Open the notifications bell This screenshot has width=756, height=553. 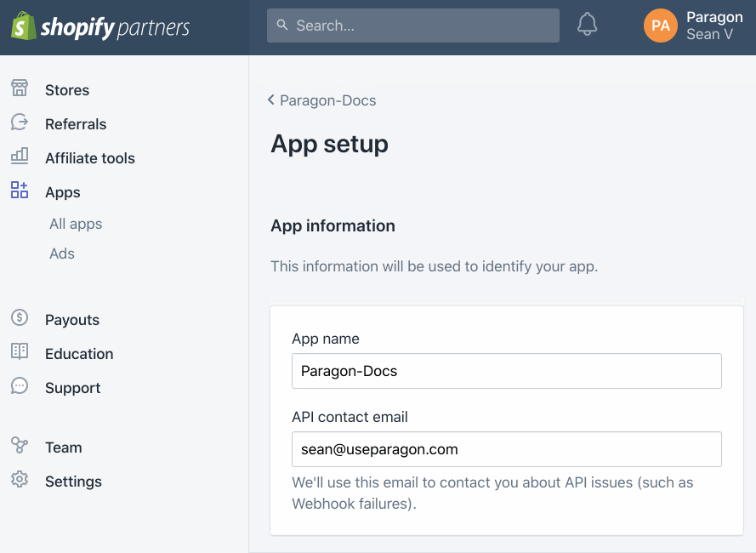click(x=587, y=25)
